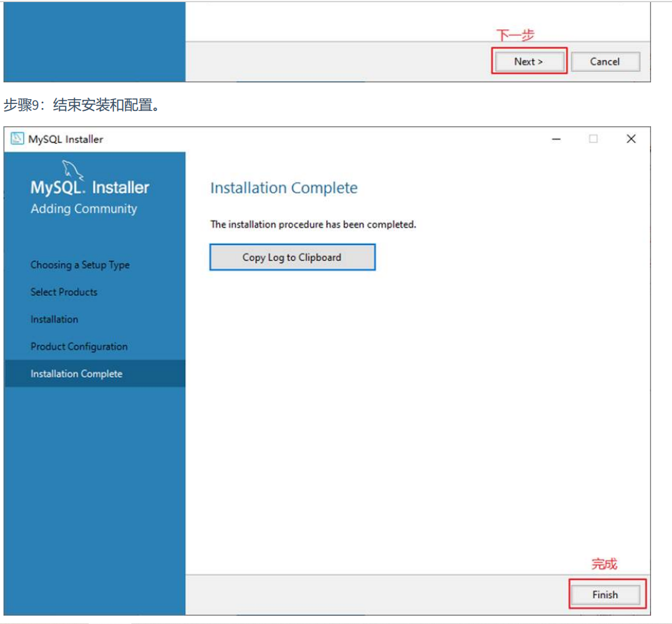Minimize the MySQL Installer window
672x624 pixels.
pos(556,139)
